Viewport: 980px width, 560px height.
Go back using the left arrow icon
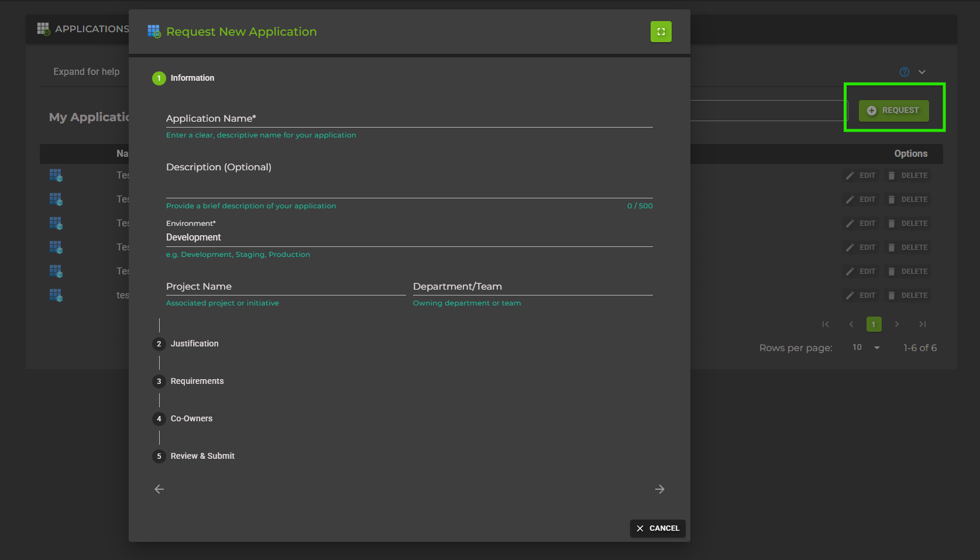pyautogui.click(x=159, y=489)
